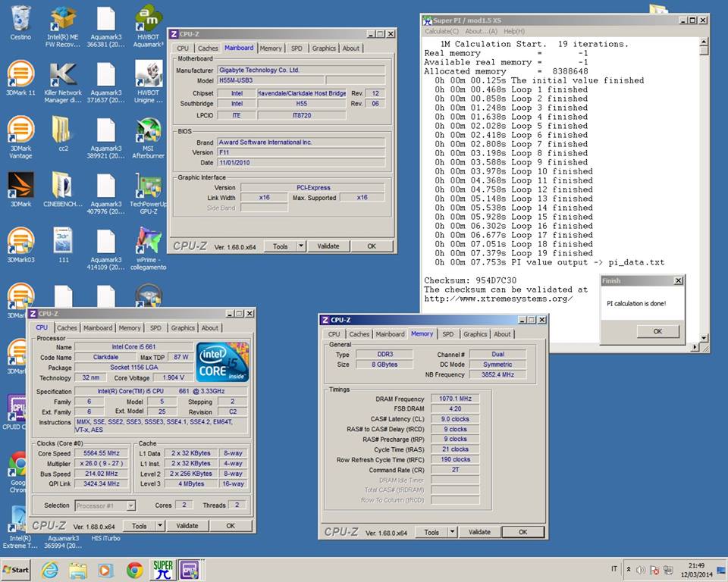
Task: Open Tools dropdown arrow in CPU-Z Mainboard window
Action: tap(301, 246)
